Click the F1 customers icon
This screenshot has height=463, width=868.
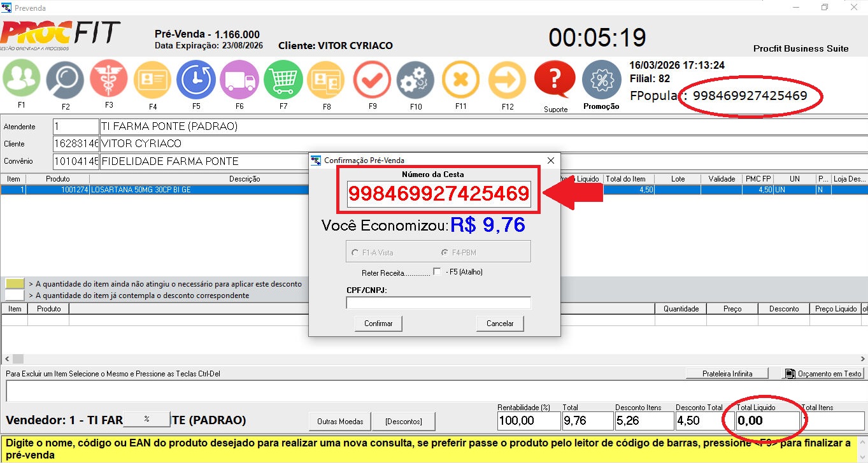22,79
